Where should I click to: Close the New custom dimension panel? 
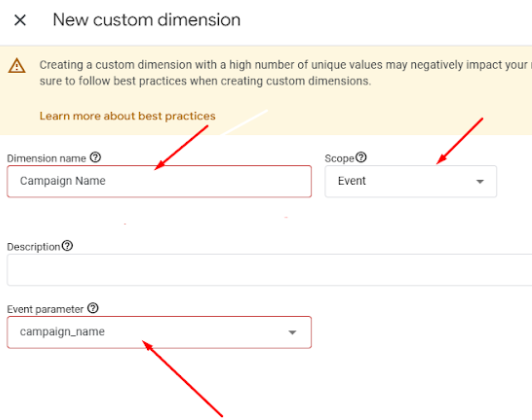(x=20, y=20)
